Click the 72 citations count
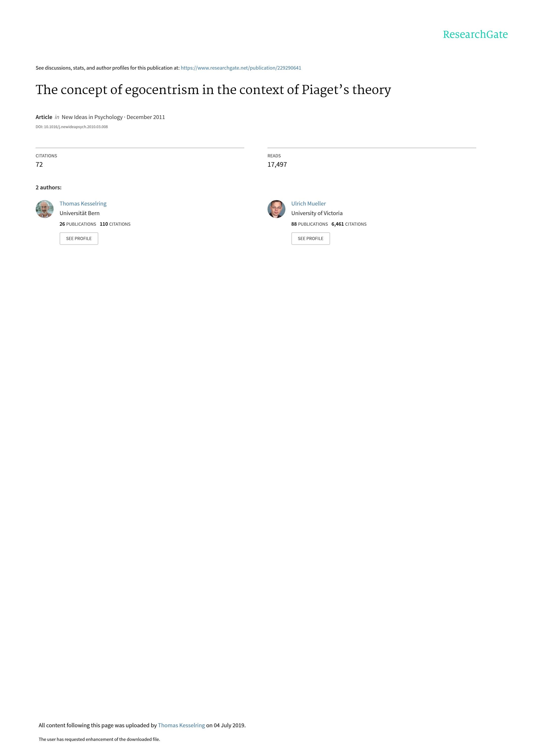Screen dimensions: 535x756 (x=39, y=164)
